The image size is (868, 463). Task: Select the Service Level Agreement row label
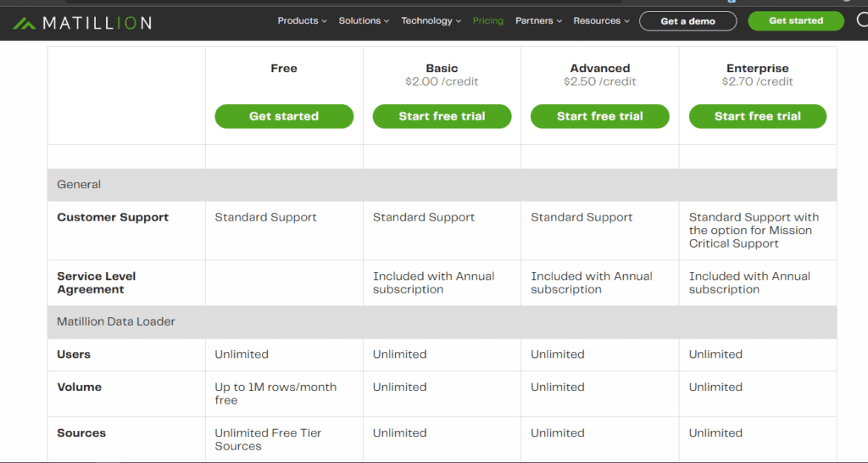point(97,282)
